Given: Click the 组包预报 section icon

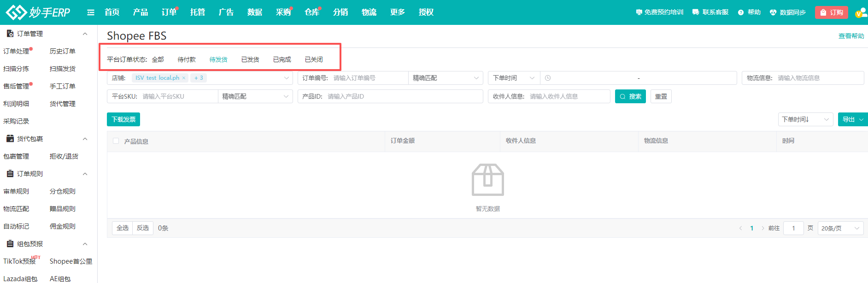Looking at the screenshot, I should [x=10, y=244].
